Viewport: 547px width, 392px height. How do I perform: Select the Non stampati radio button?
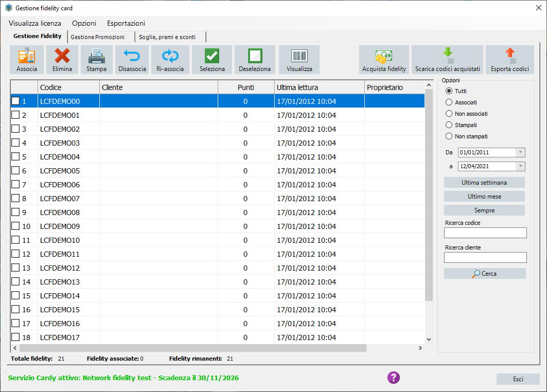tap(449, 136)
